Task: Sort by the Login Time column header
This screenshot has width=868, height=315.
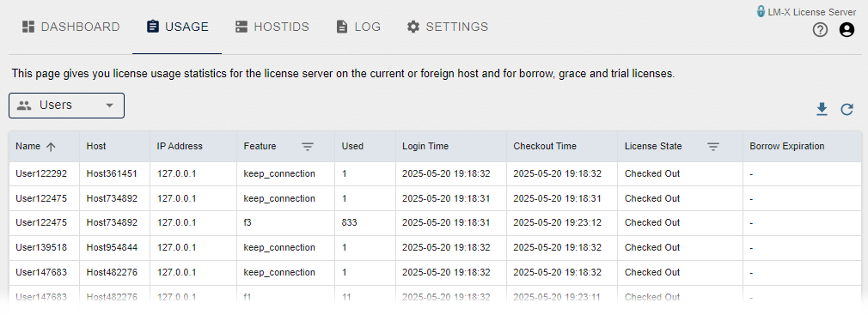Action: tap(425, 147)
